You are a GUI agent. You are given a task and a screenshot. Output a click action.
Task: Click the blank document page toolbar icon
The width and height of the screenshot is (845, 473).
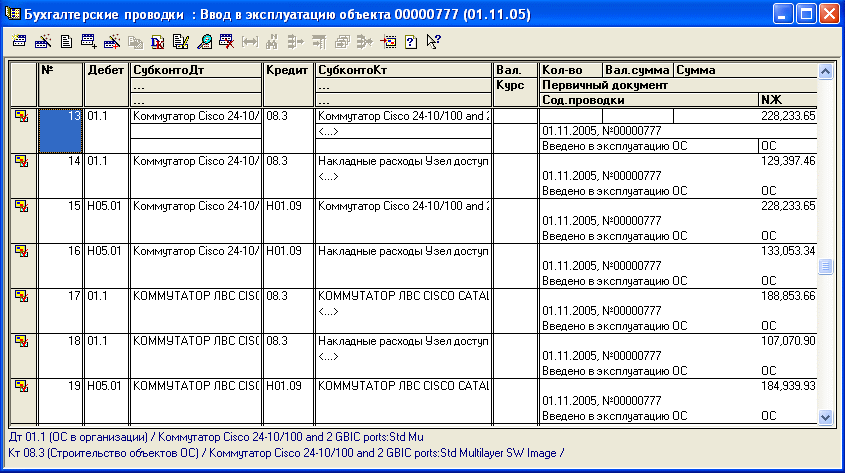coord(66,42)
